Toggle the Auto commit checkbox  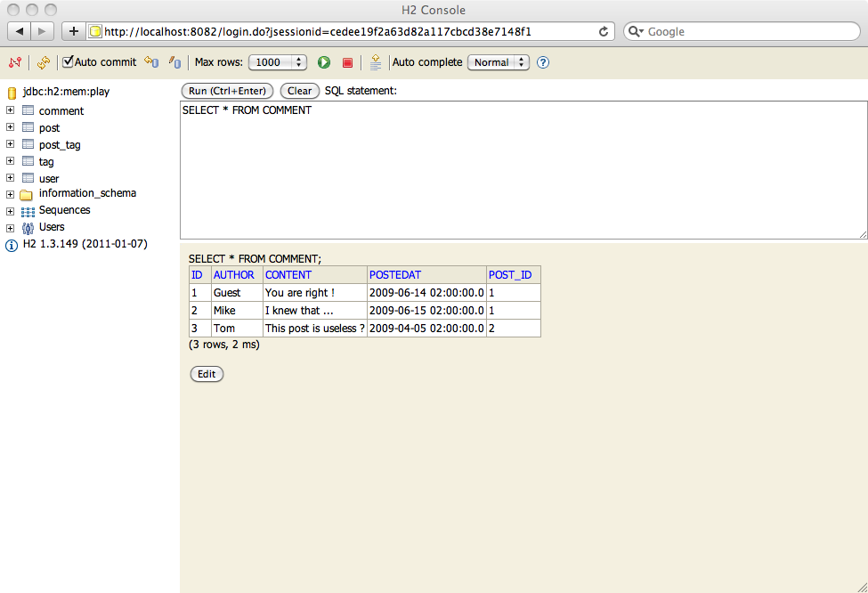tap(68, 62)
